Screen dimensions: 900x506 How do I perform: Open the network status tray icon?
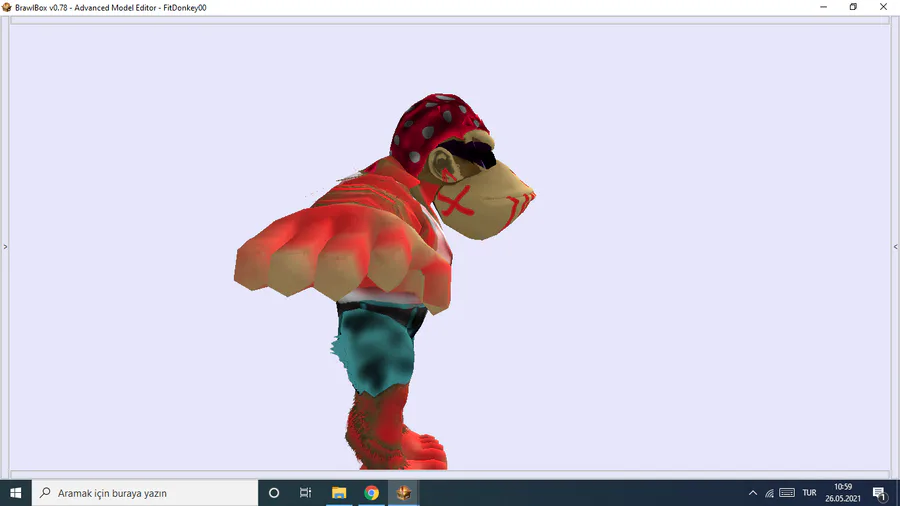tap(769, 493)
